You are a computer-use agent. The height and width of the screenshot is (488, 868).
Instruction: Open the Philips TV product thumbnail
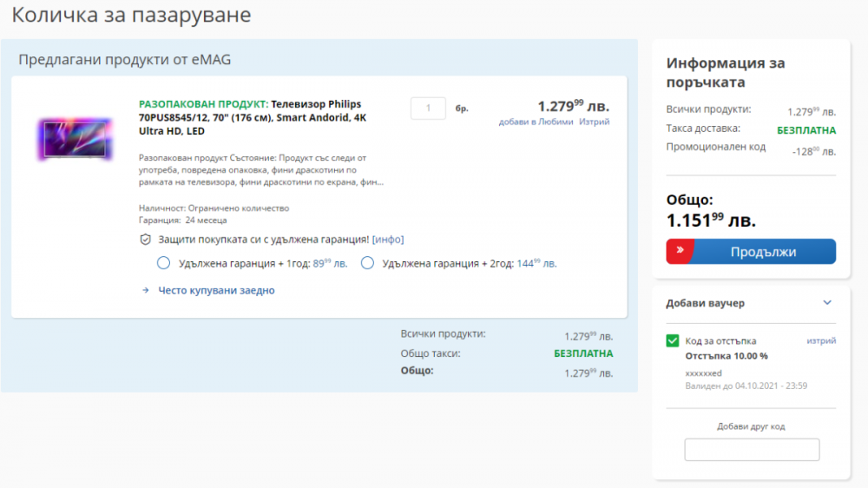tap(75, 138)
